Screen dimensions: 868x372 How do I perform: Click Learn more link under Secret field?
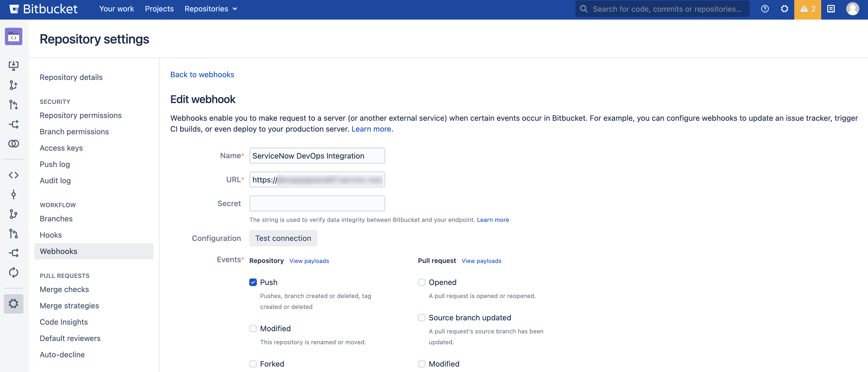tap(493, 219)
